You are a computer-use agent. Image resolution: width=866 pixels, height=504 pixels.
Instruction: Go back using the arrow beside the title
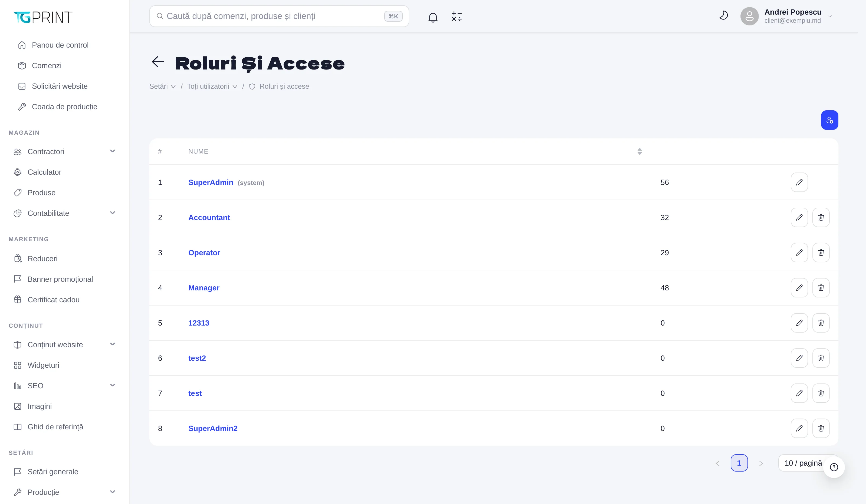point(158,62)
